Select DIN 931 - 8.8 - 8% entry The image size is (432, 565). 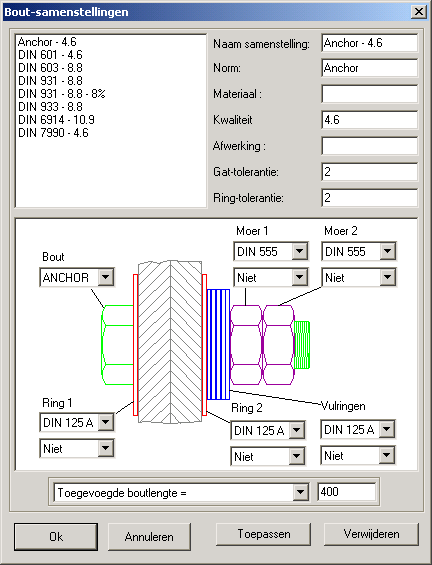(62, 94)
